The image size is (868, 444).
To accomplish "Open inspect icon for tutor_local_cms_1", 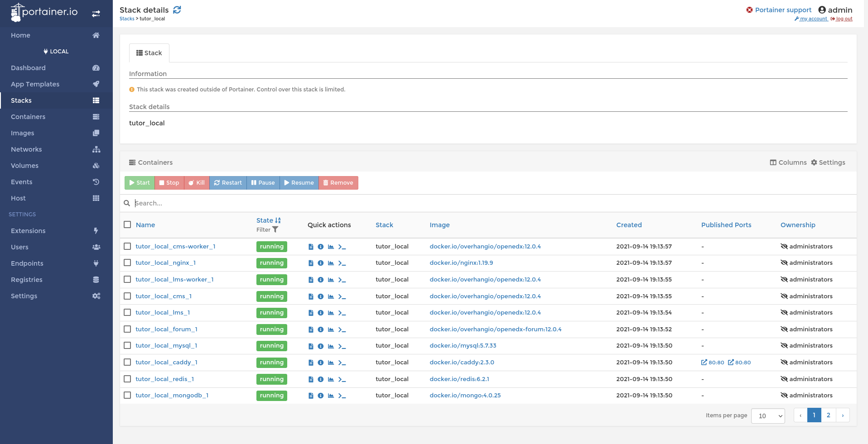I will (321, 296).
